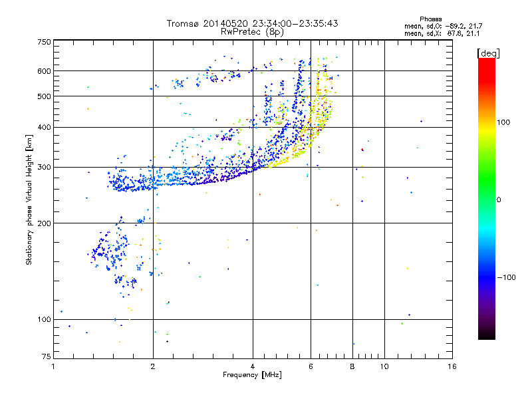This screenshot has height=399, width=532.
Task: Click the colorbar tick label '0'
Action: click(499, 199)
